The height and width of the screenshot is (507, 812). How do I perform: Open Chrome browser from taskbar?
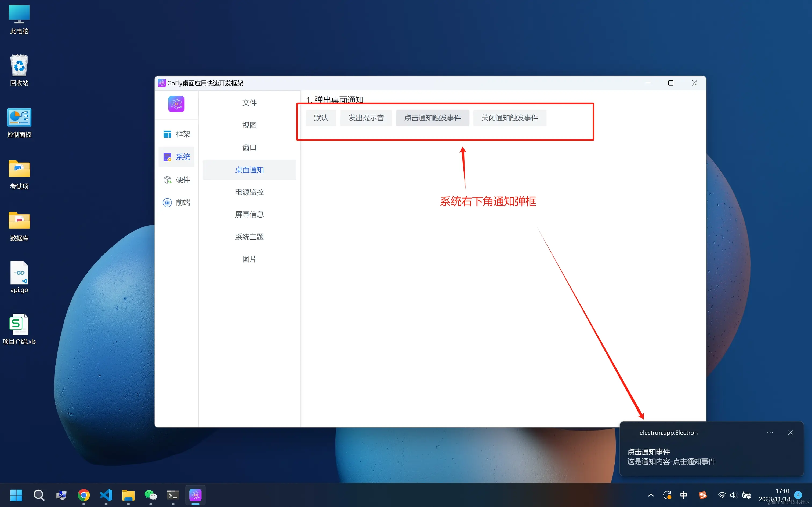84,495
